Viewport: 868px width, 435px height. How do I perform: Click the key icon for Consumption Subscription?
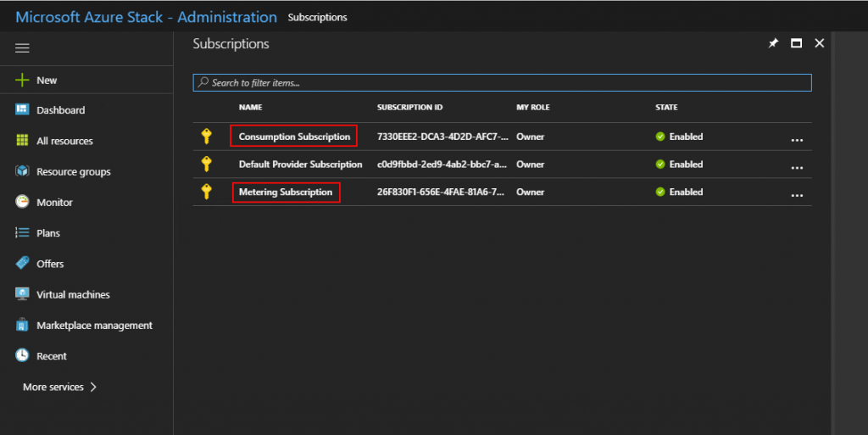[207, 137]
